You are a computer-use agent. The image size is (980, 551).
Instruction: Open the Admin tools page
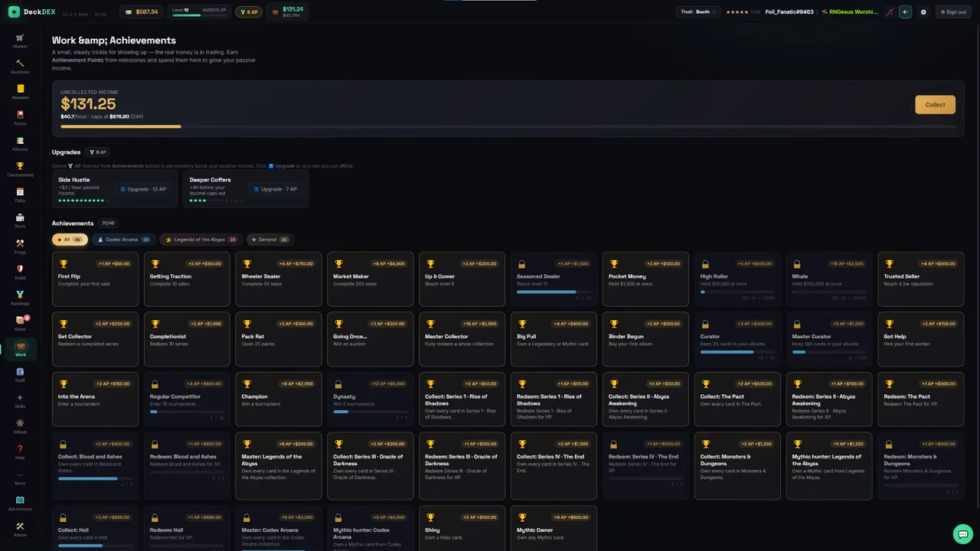tap(20, 530)
